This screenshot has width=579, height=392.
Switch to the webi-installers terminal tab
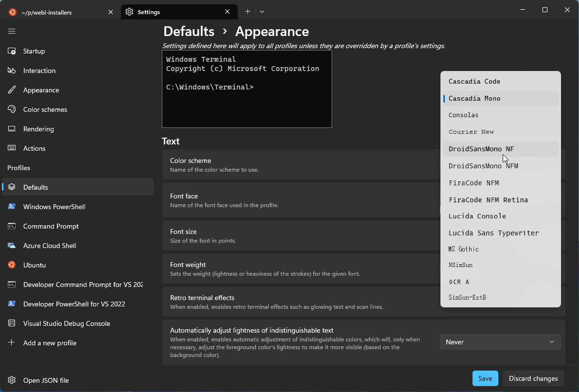58,11
